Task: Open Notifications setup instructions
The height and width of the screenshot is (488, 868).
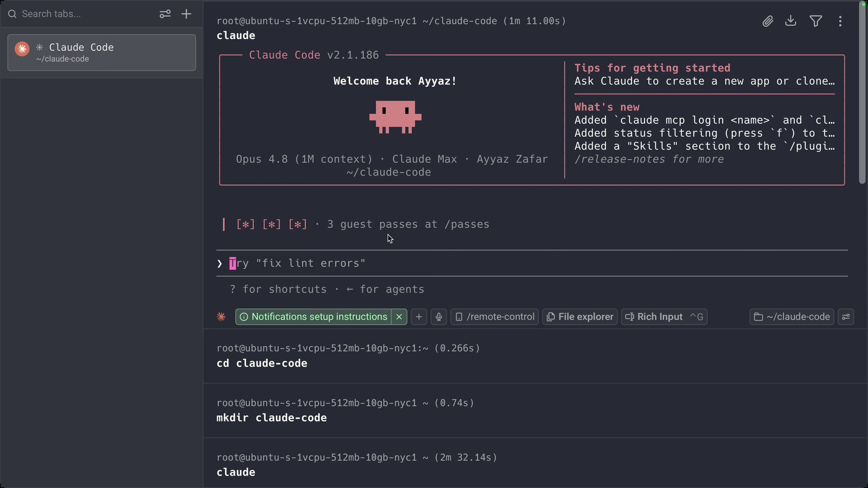Action: tap(314, 317)
